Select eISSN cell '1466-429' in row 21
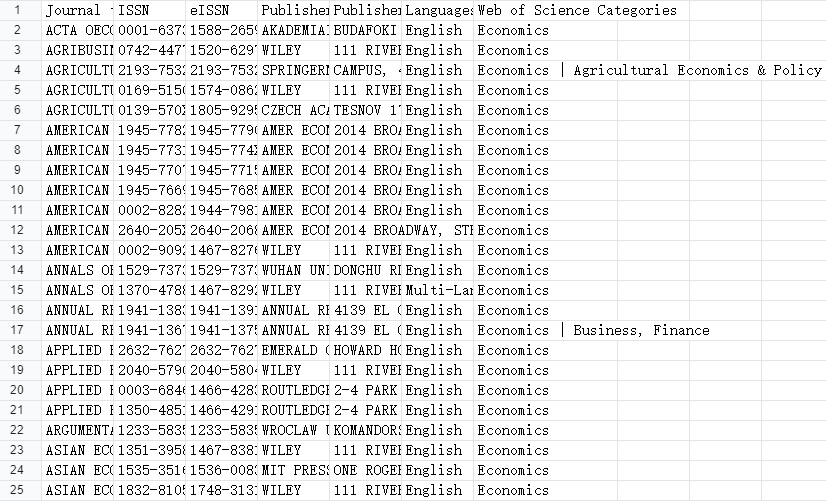Screen dimensions: 826x501 222,410
